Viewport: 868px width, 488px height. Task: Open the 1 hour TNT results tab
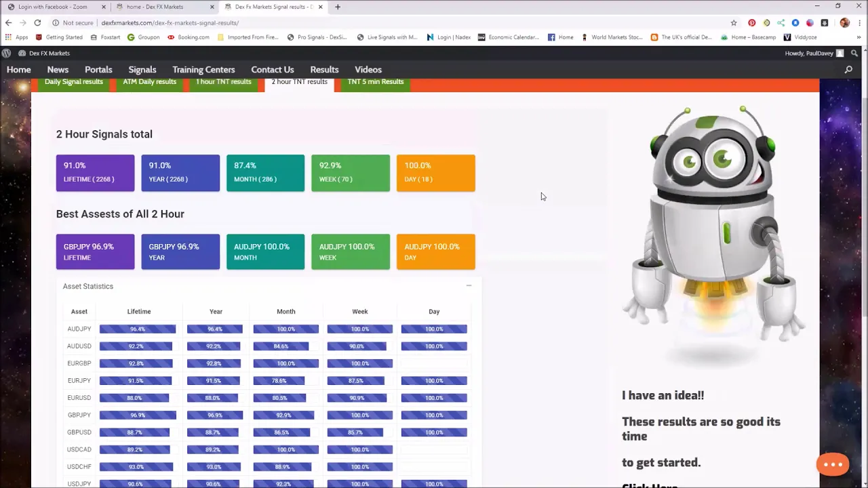224,82
